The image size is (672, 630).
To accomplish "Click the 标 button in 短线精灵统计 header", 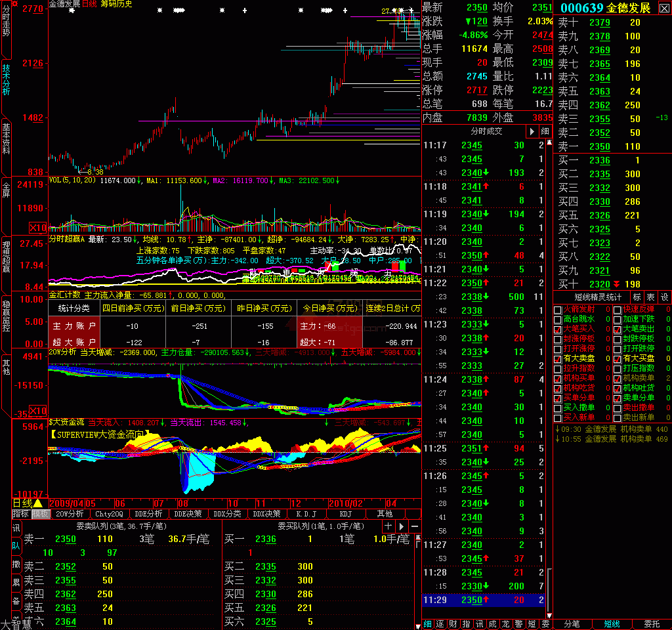I will (x=637, y=297).
